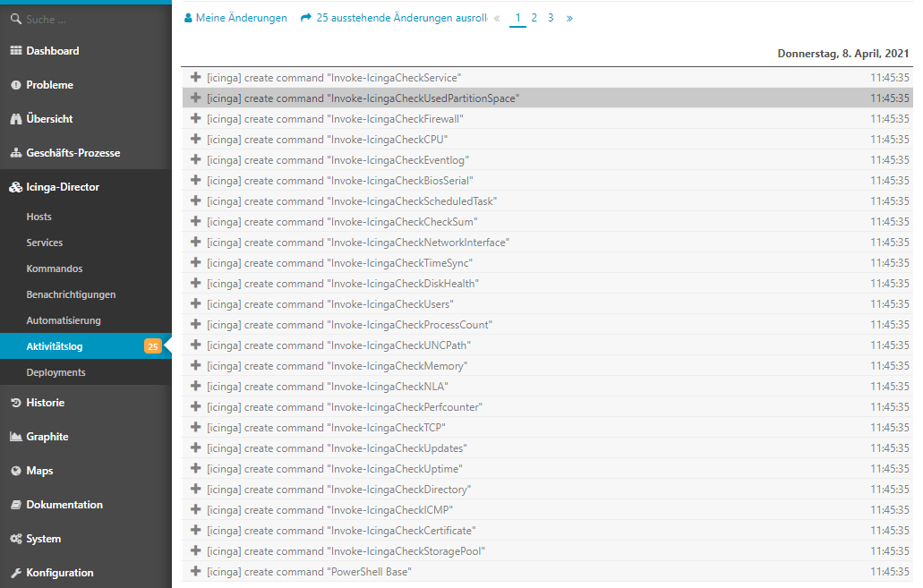Click the Maps globe icon
This screenshot has height=588, width=923.
click(x=15, y=471)
